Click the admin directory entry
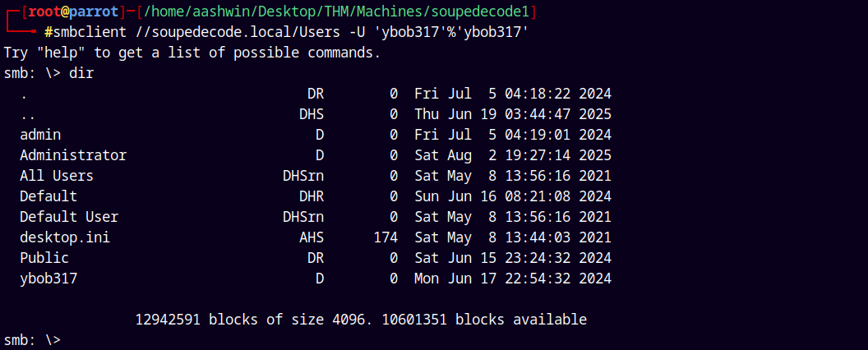This screenshot has height=350, width=868. (x=40, y=135)
